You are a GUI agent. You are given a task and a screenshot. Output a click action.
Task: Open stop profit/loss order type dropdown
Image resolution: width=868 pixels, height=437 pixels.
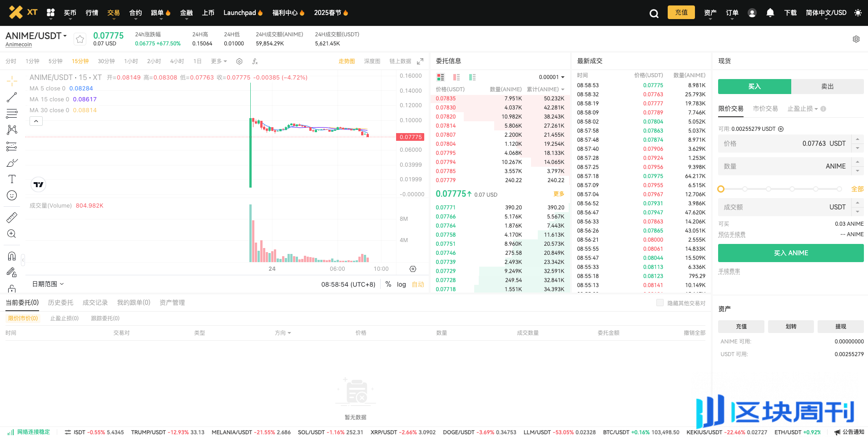[803, 109]
